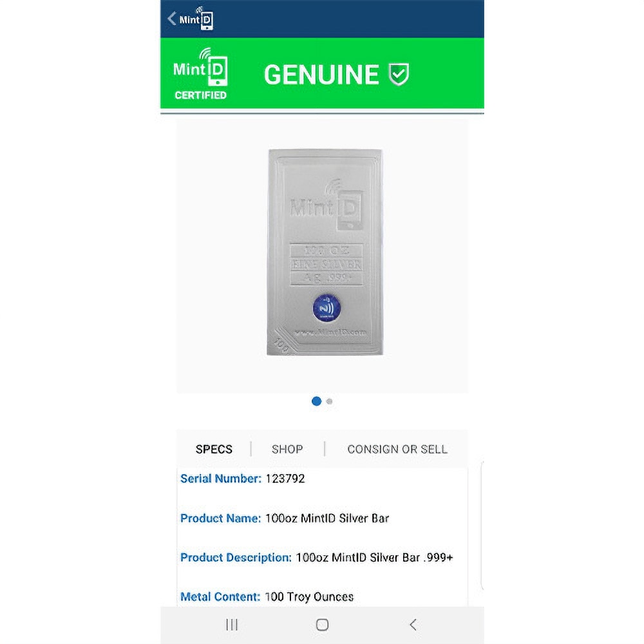Tap the Android back arrow at the bottom
644x644 pixels.
(x=413, y=625)
